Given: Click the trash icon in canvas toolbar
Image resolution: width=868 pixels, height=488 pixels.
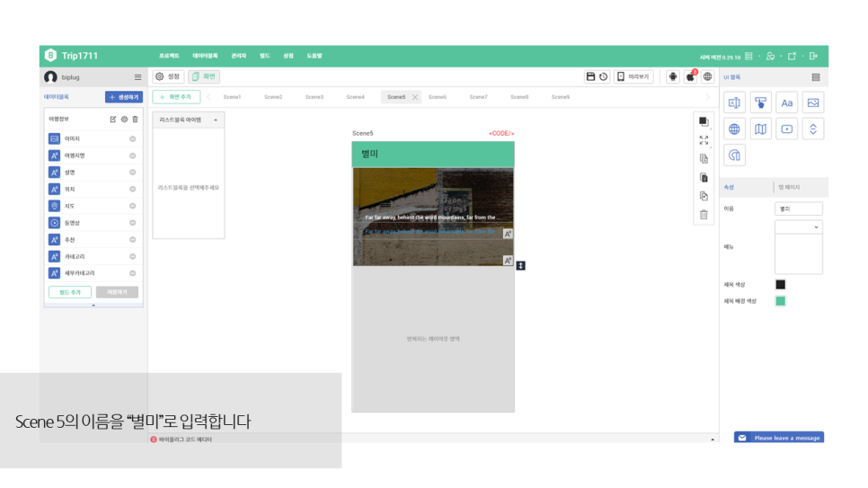Looking at the screenshot, I should click(x=704, y=215).
